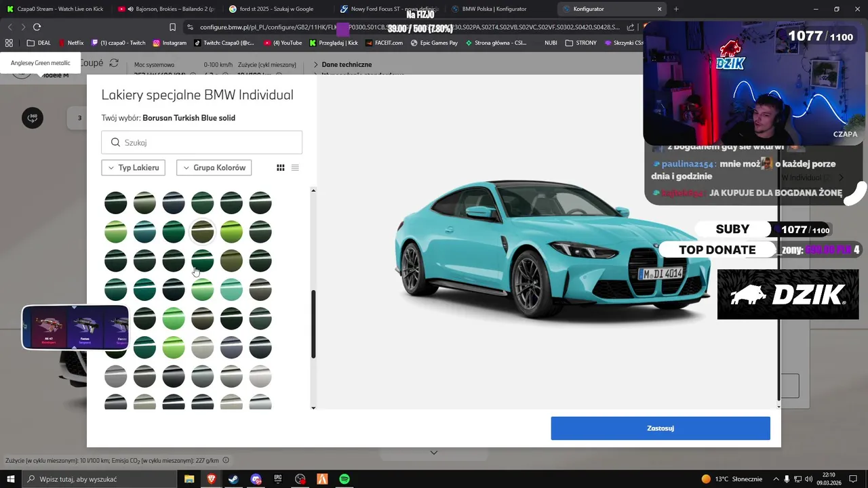This screenshot has width=868, height=488.
Task: Open the Przeglądaj | Kick bookmark
Action: click(334, 43)
